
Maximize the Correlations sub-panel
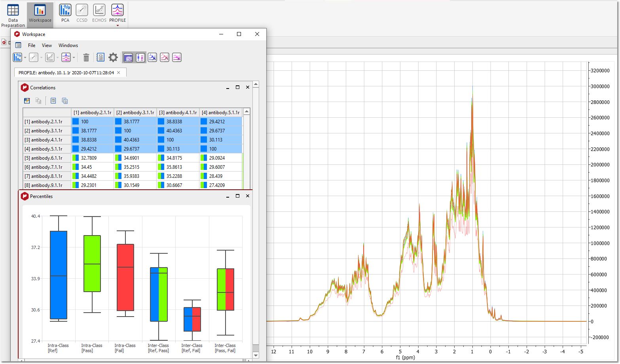click(x=237, y=87)
